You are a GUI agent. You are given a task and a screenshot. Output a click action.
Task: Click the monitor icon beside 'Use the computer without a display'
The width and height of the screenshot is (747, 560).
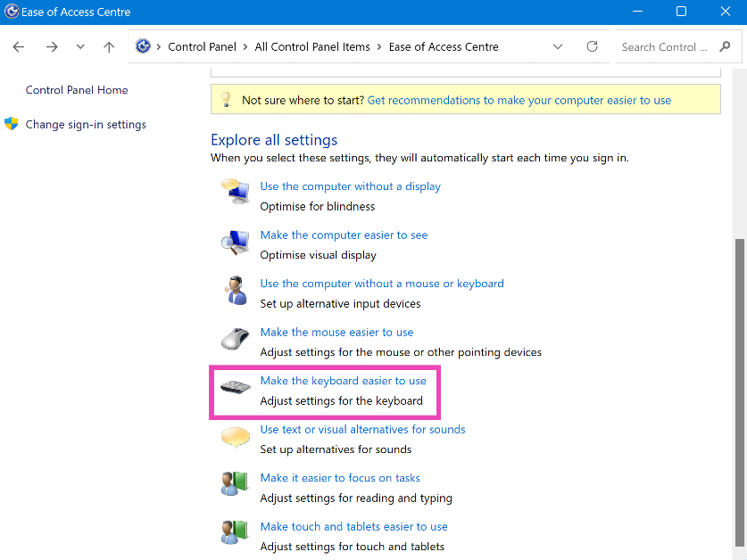235,193
